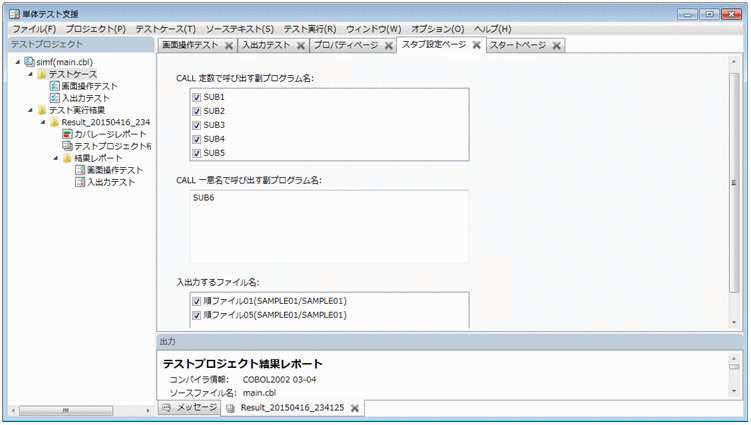
Task: Click the stub settings vertical scrollbar thumb
Action: pos(734,183)
